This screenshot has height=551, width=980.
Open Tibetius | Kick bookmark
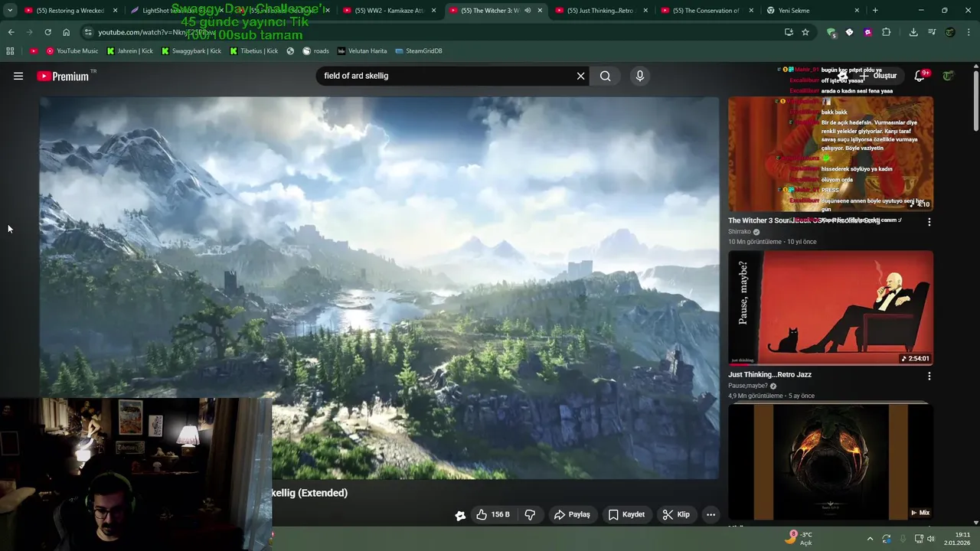point(254,51)
